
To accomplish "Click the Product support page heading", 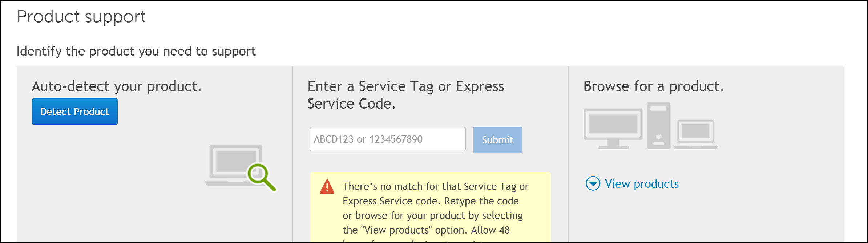I will click(81, 17).
